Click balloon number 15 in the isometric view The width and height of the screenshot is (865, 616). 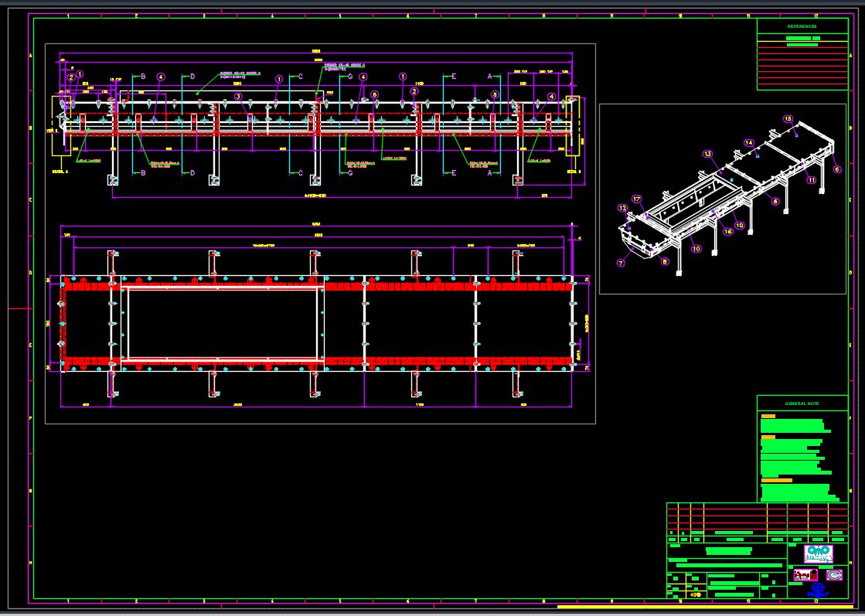tap(788, 119)
